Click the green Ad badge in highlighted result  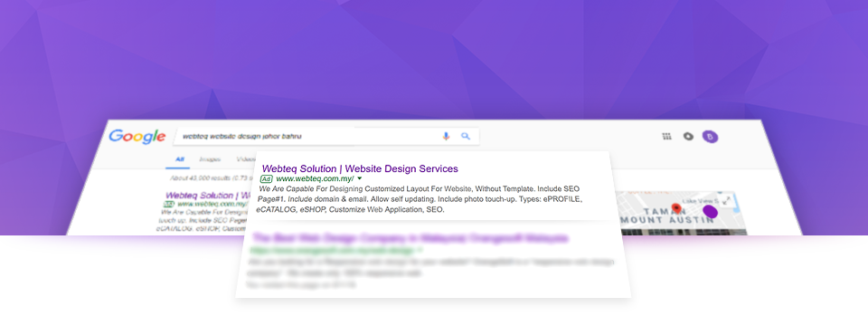(x=266, y=179)
